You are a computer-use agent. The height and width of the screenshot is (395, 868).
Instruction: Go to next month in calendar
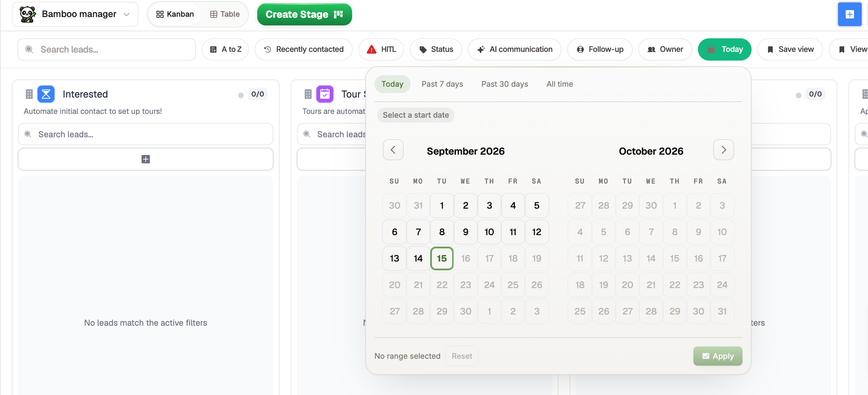coord(724,150)
